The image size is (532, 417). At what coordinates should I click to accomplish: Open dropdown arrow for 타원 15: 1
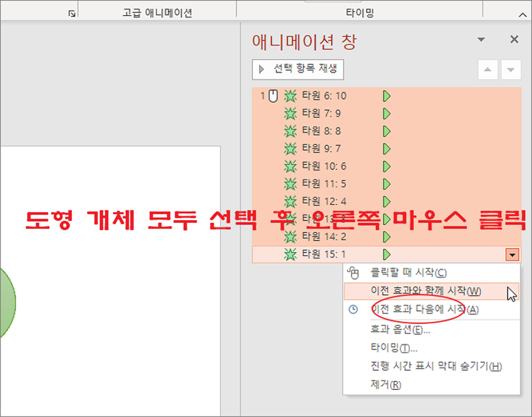coord(512,255)
